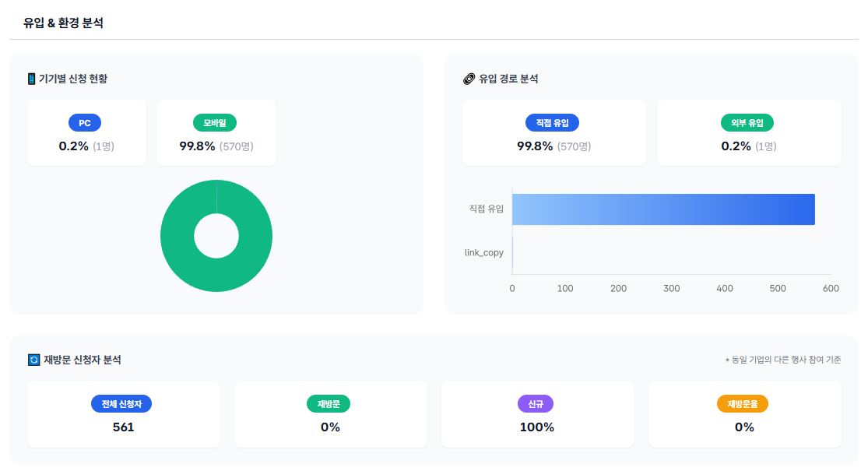Screen dimensions: 868x471
Task: Click the link icon beside 유입 경로 분석
Action: click(469, 79)
